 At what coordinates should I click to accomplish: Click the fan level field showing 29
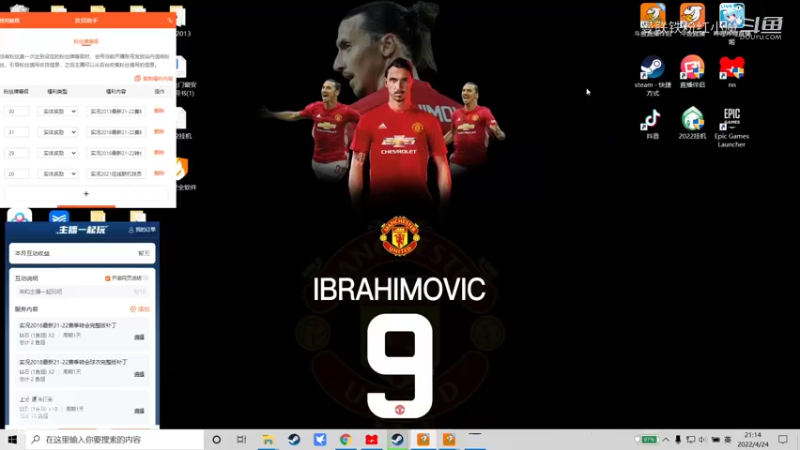[x=16, y=153]
